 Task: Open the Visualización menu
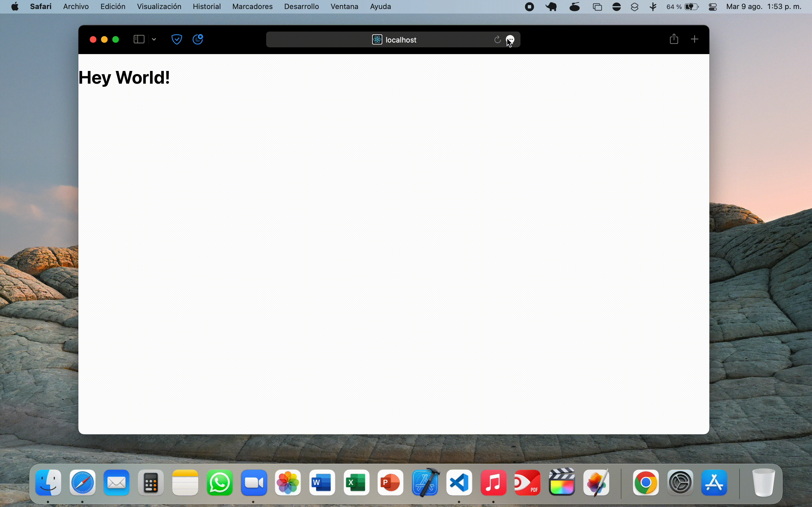(159, 7)
